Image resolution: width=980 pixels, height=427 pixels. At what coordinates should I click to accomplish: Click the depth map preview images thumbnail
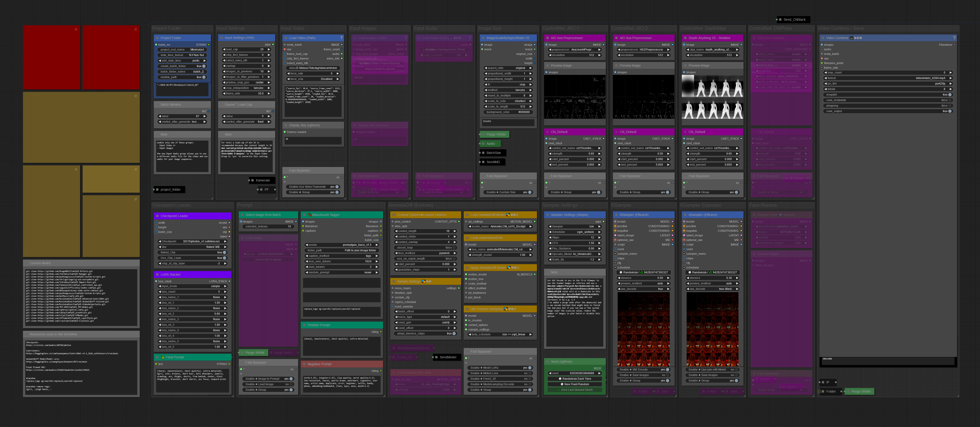(x=712, y=97)
